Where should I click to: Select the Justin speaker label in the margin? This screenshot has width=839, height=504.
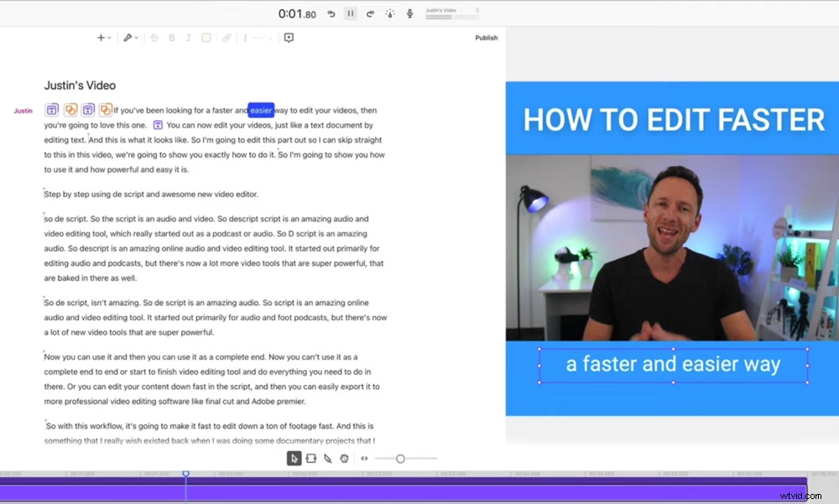pos(23,110)
